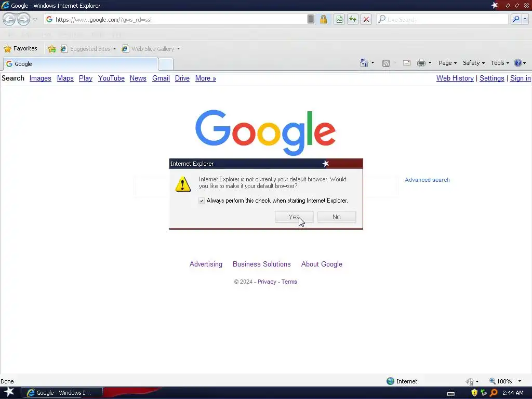The image size is (532, 399).
Task: Click the Help question mark icon
Action: [518, 63]
